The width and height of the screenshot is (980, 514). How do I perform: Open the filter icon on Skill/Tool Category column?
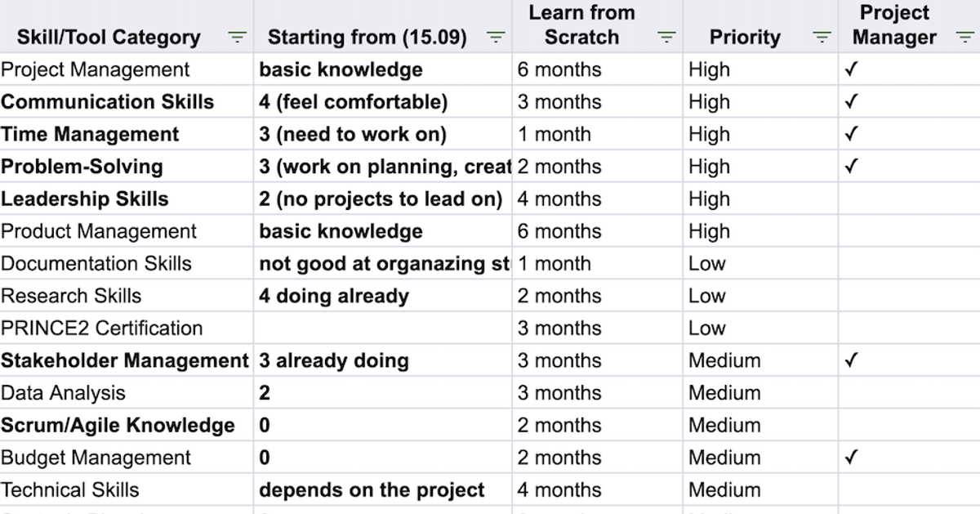point(236,37)
